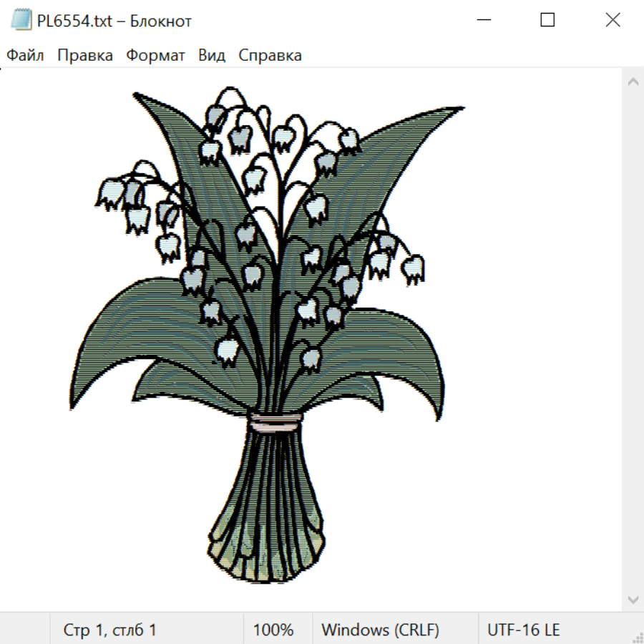Click the UTF-16 LE encoding indicator

523,630
